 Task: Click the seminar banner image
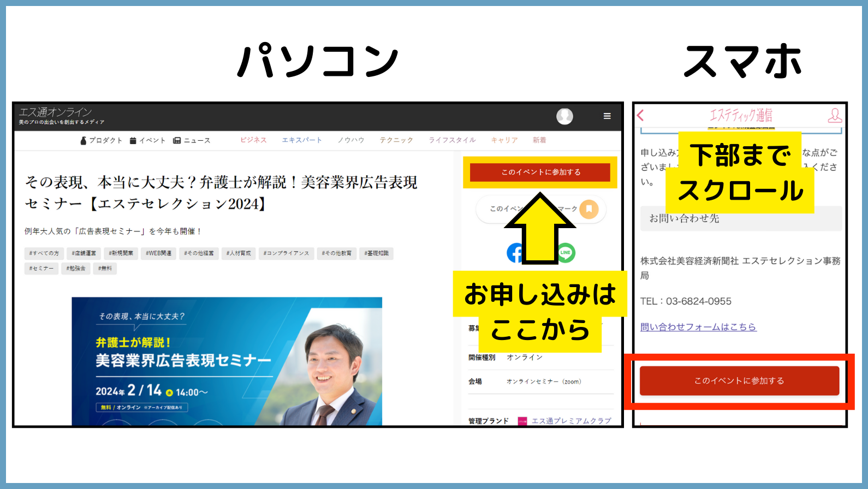click(227, 361)
